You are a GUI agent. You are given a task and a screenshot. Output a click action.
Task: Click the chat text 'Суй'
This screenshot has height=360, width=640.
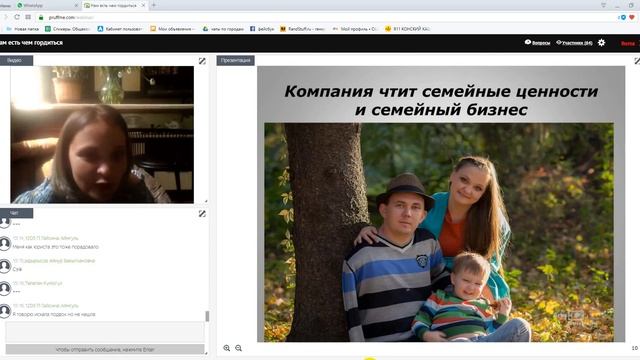pyautogui.click(x=17, y=269)
